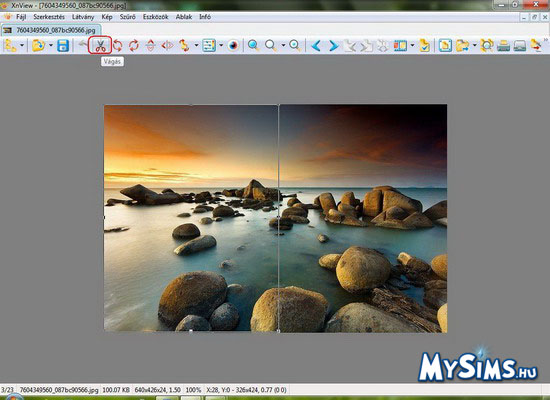Expand the lossless transform dropdown arrow
The height and width of the screenshot is (400, 550).
[x=196, y=46]
